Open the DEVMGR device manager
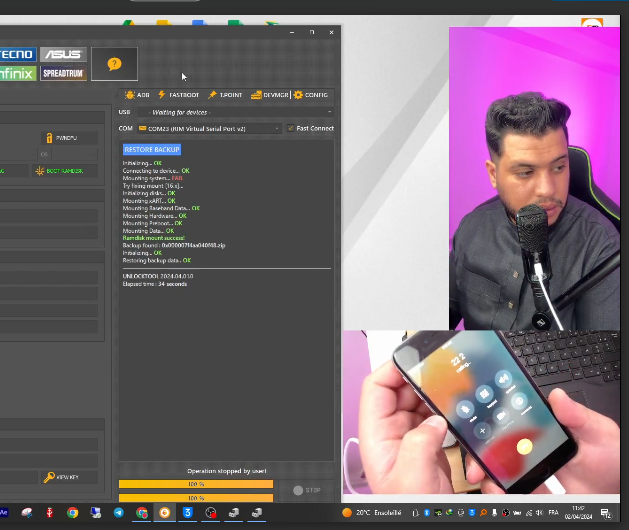The image size is (629, 530). tap(270, 95)
